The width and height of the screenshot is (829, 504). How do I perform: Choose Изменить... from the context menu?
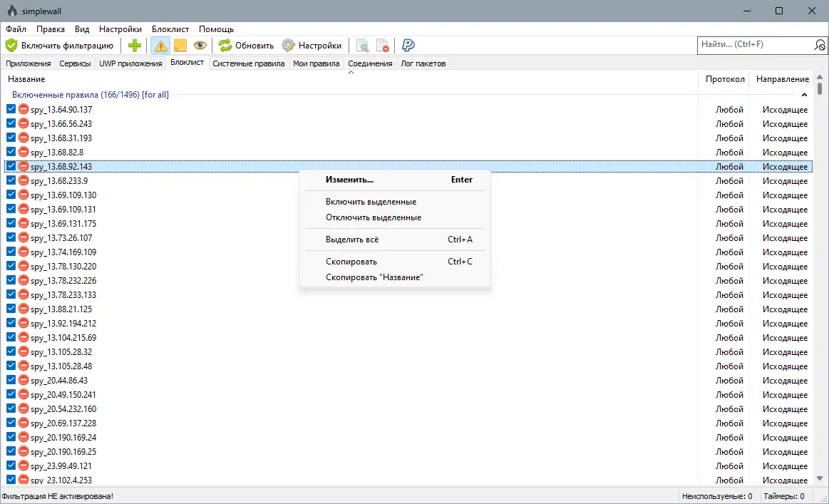pos(395,179)
